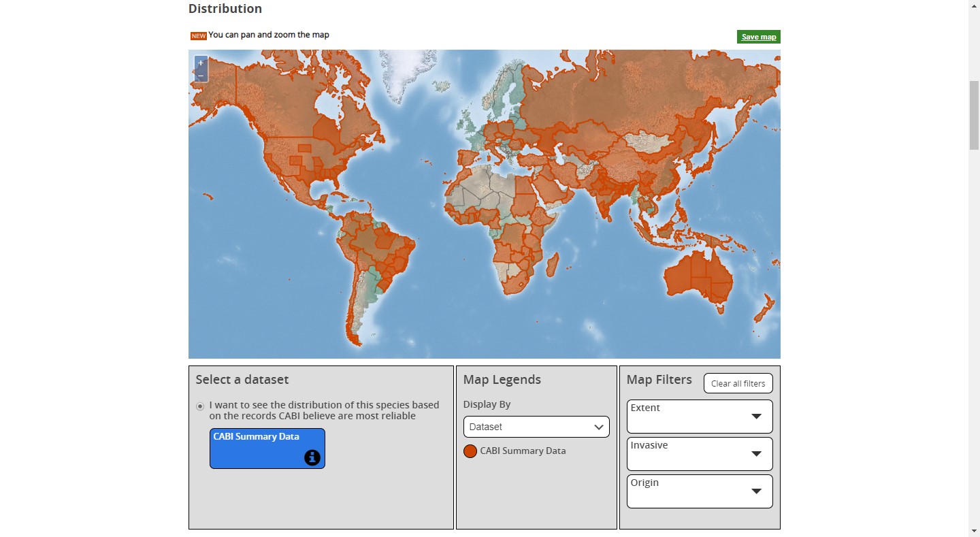980x537 pixels.
Task: Click the orange NEW badge
Action: [x=198, y=36]
